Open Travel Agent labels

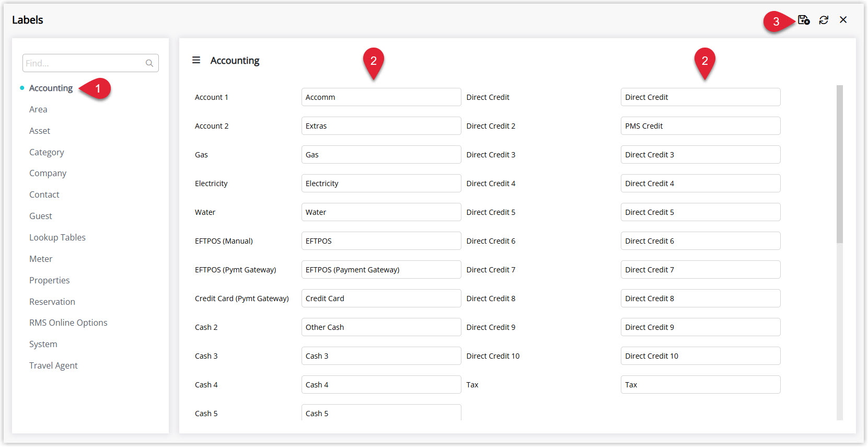(53, 365)
